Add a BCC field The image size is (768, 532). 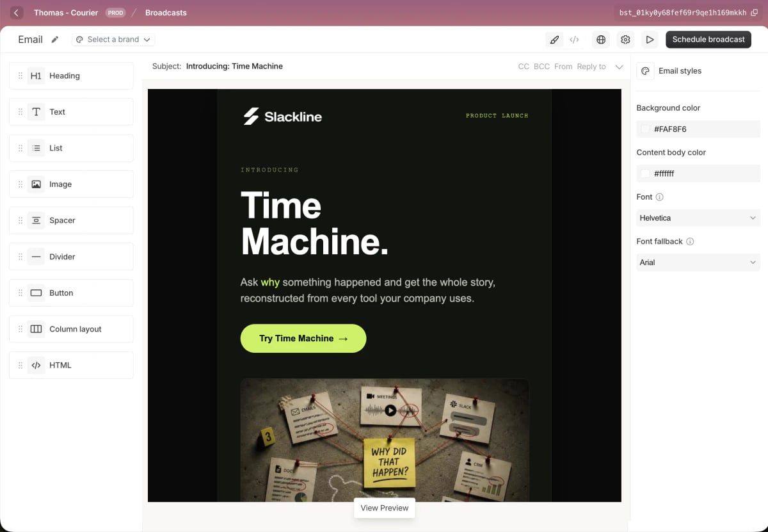(x=542, y=67)
